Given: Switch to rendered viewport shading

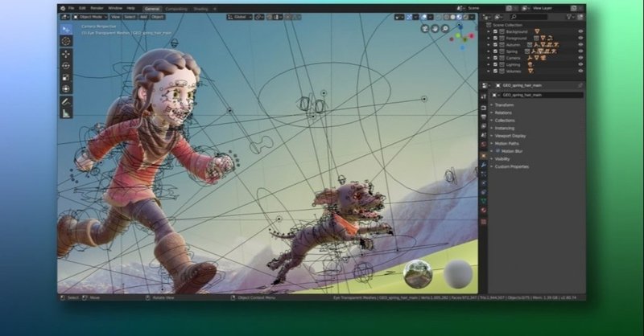Looking at the screenshot, I should tap(465, 17).
